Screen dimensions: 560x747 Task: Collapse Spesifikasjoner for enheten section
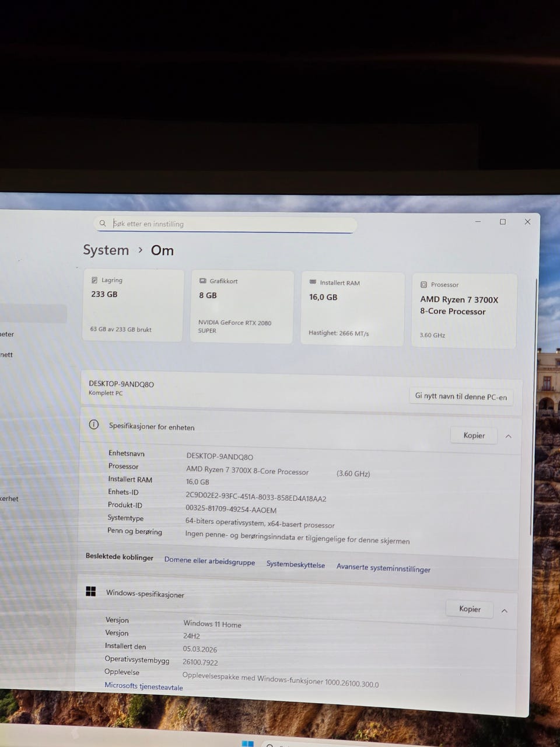pos(508,436)
